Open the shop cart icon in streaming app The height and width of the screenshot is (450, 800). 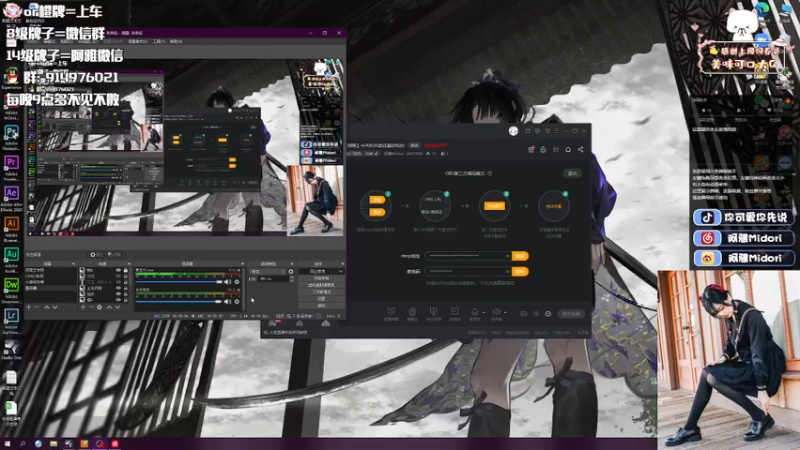[531, 149]
